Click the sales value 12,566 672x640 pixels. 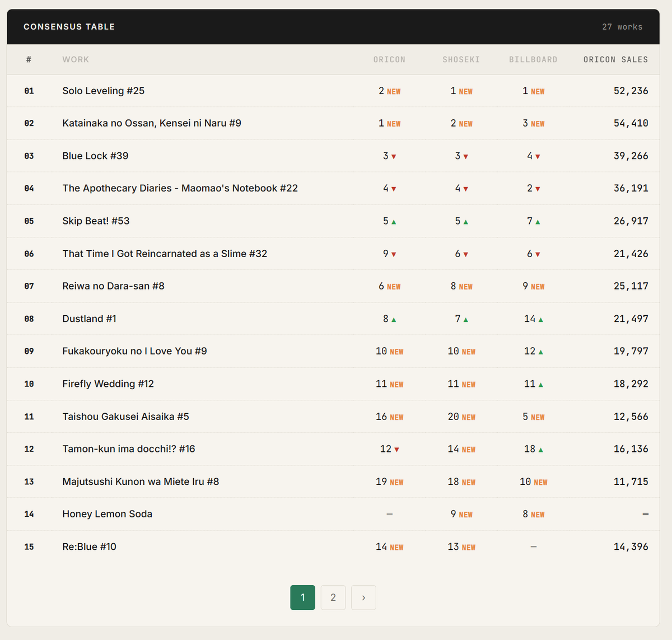pyautogui.click(x=631, y=417)
